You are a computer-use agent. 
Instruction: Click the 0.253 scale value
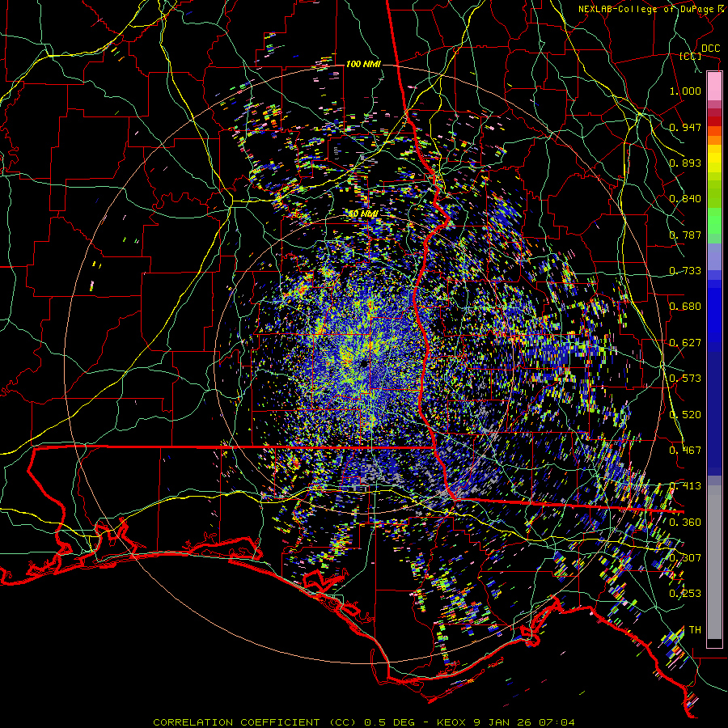pos(685,594)
